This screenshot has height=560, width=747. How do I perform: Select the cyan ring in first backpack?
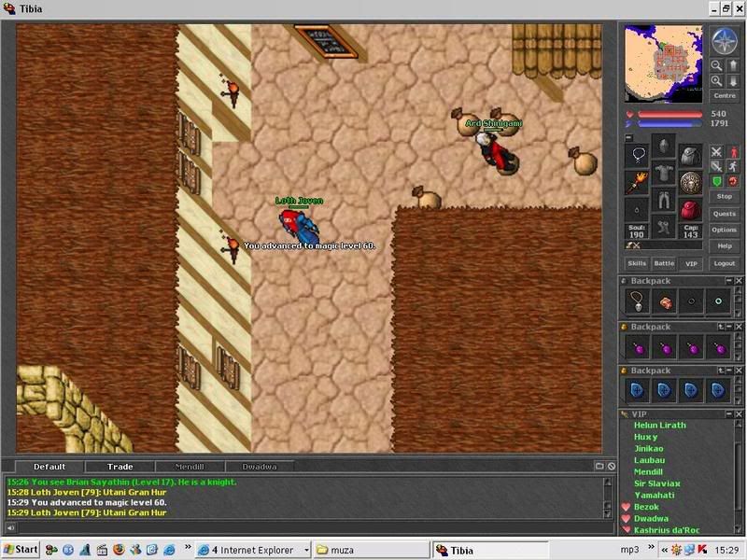tap(718, 301)
